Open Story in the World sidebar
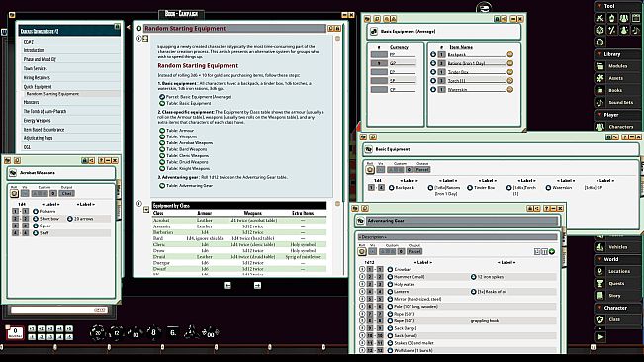The image size is (644, 362). coord(617,296)
